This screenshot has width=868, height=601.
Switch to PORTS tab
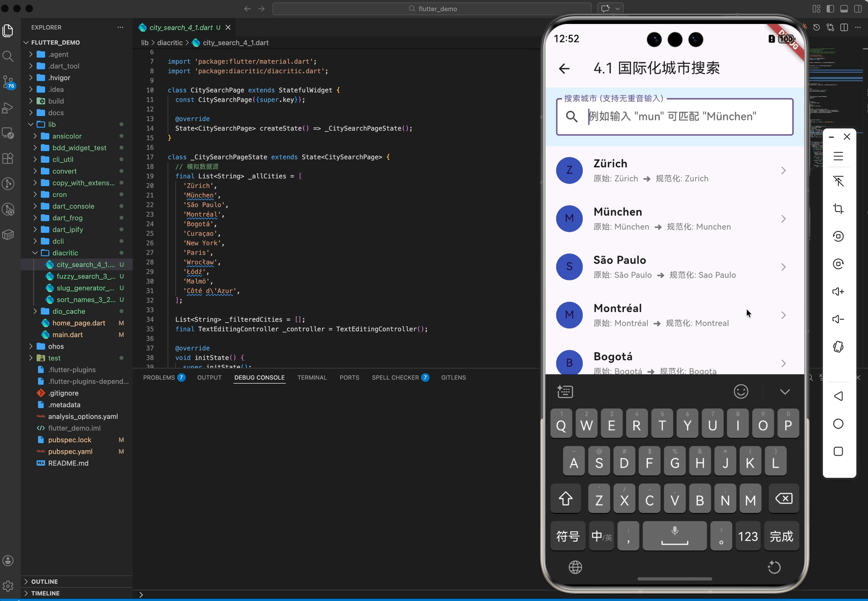coord(349,377)
